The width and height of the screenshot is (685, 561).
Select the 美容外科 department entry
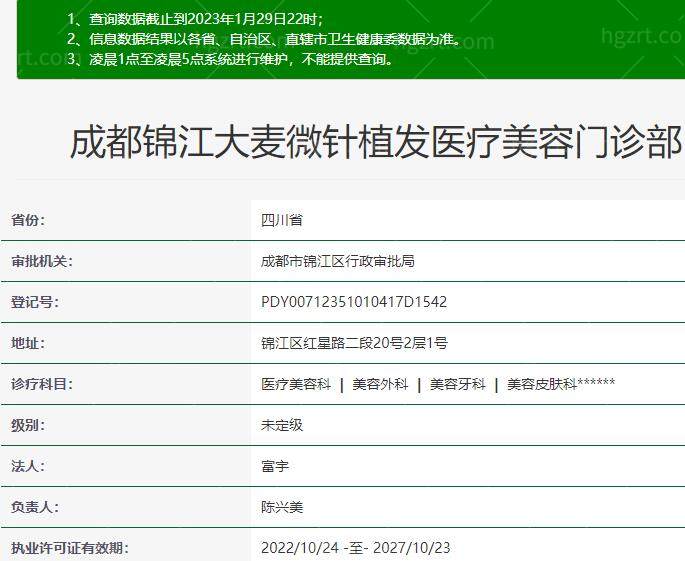pyautogui.click(x=380, y=384)
